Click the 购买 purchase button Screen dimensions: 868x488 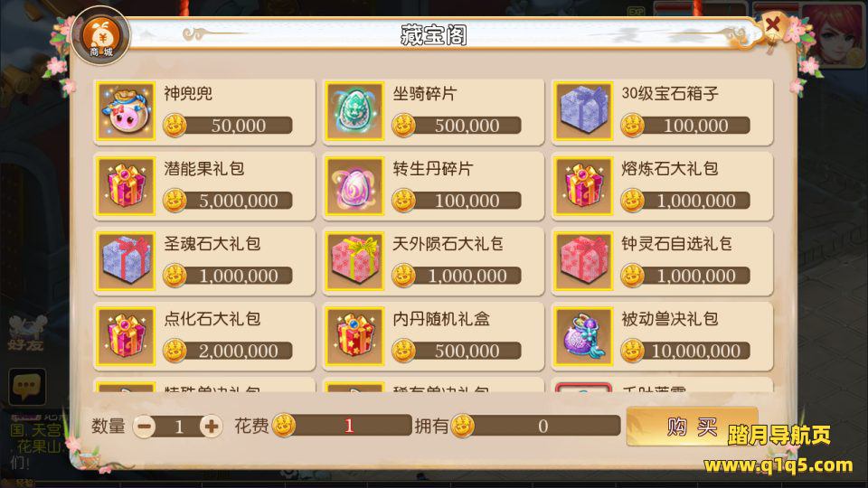(x=692, y=427)
